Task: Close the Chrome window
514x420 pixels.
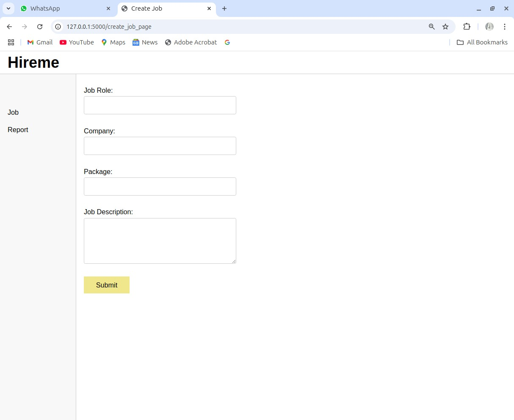Action: (506, 8)
